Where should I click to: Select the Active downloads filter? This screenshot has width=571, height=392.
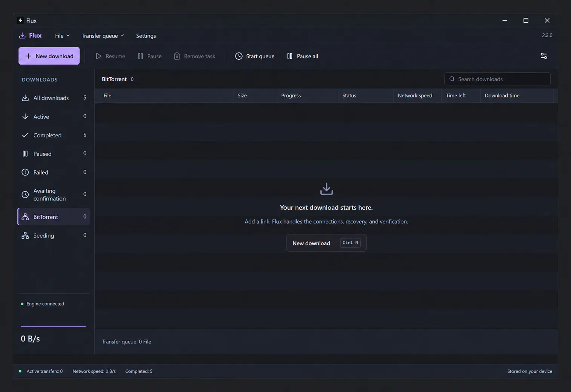coord(54,117)
